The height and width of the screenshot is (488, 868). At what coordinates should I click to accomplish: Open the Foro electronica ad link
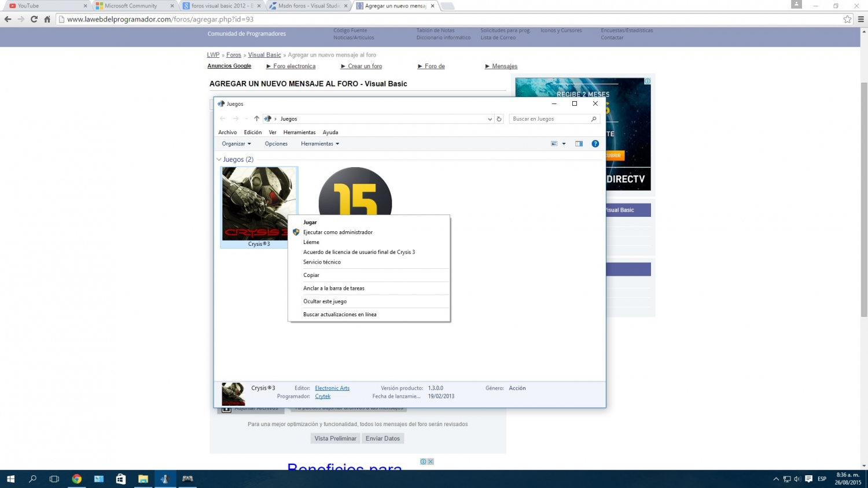[x=295, y=66]
